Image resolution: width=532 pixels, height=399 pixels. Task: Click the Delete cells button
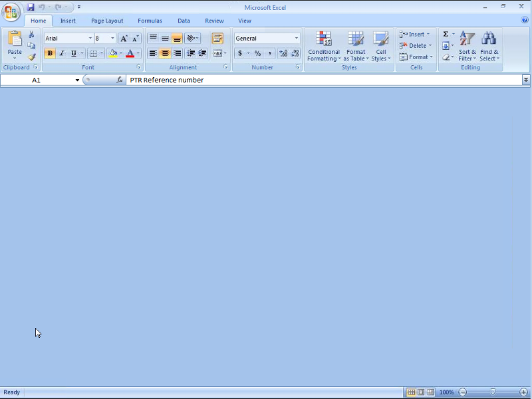pos(415,45)
